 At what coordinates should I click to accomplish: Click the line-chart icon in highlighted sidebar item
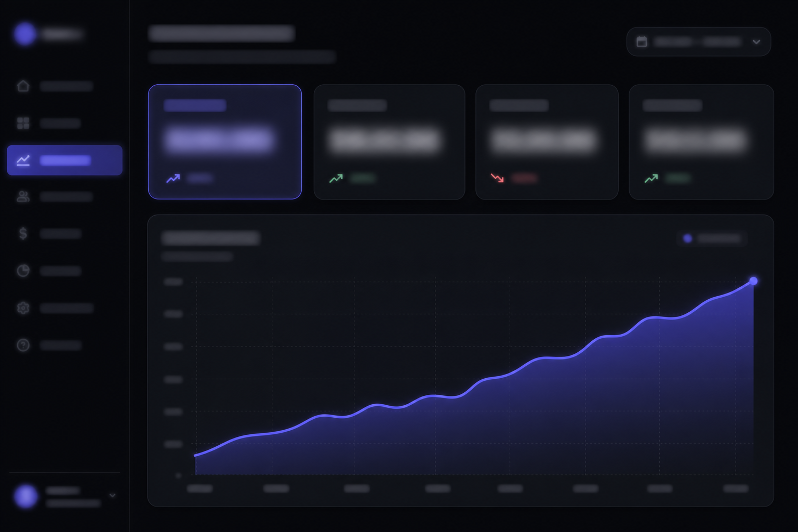click(x=23, y=160)
